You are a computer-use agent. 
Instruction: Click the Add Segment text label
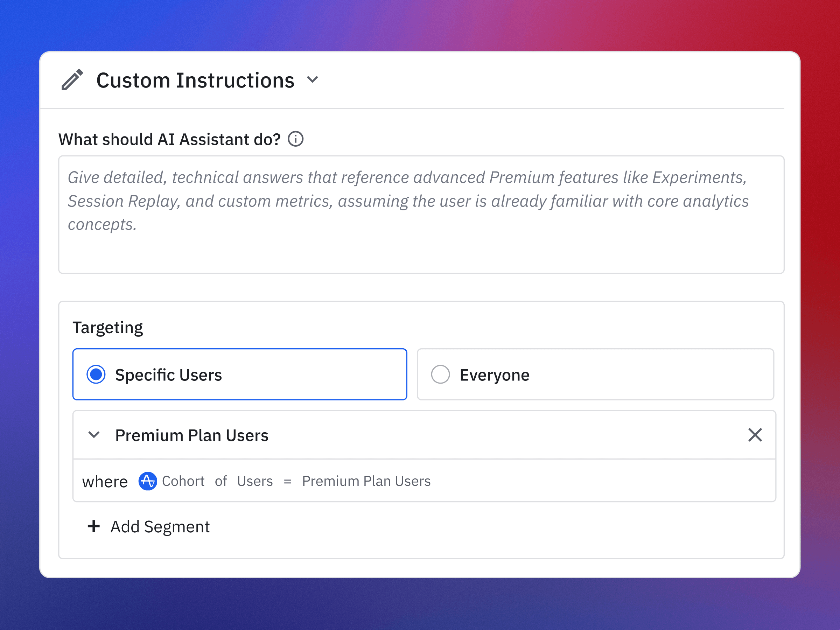click(x=160, y=527)
